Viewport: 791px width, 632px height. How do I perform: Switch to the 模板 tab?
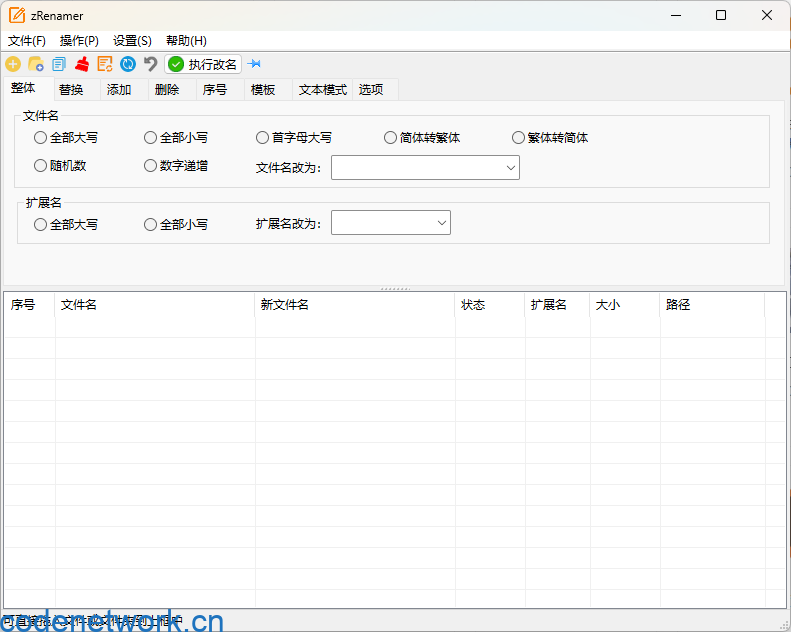268,90
